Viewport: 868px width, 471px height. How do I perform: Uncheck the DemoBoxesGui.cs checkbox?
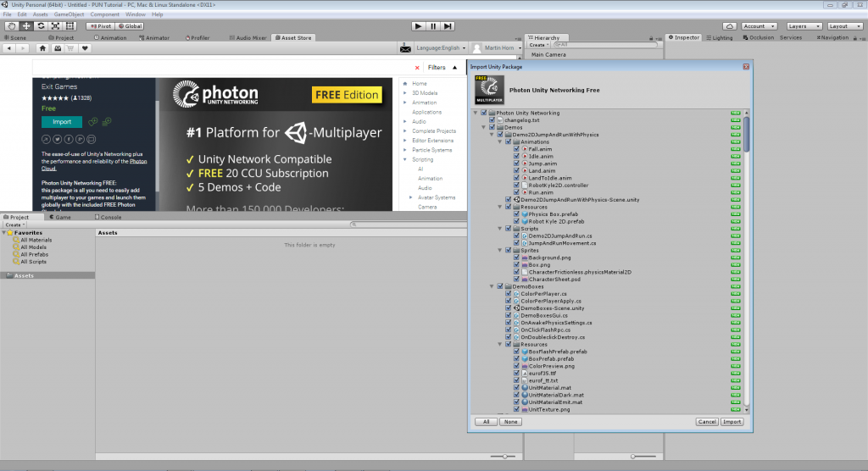coord(509,315)
